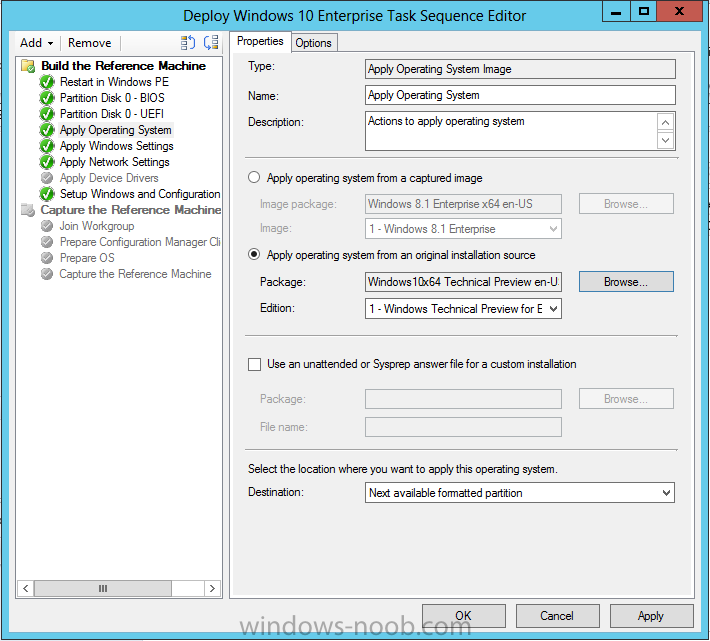Screen dimensions: 710x641
Task: Click the description field scroll up arrow
Action: click(x=666, y=122)
